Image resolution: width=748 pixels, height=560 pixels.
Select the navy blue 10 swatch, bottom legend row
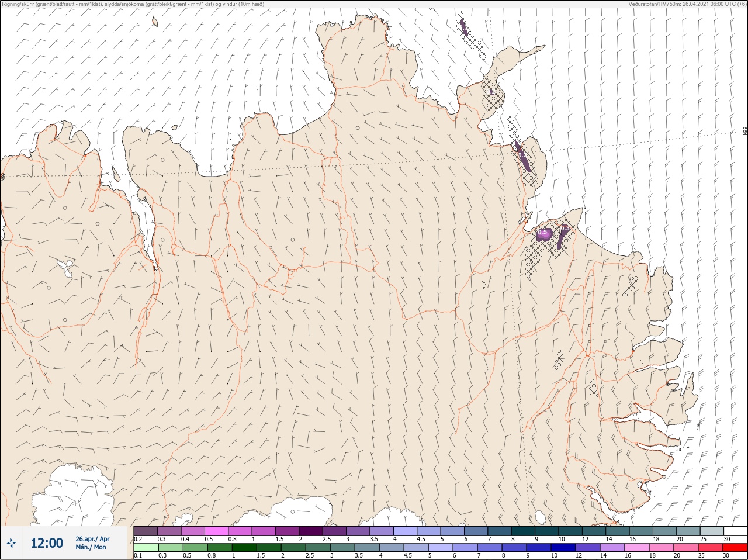(563, 548)
